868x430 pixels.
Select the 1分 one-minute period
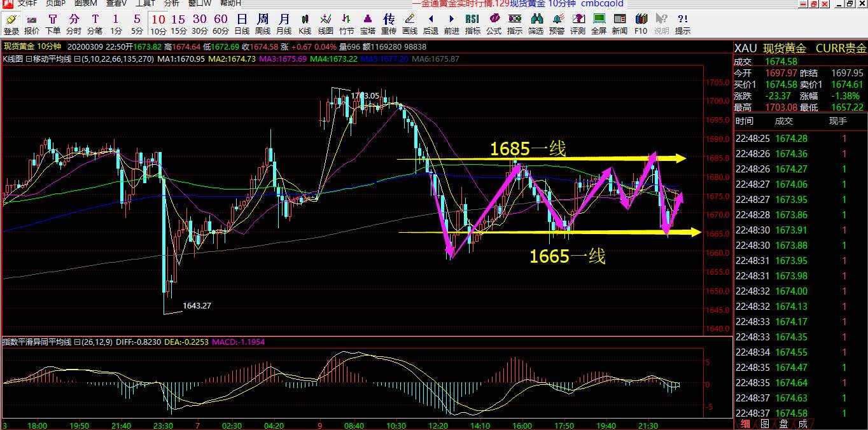tap(116, 24)
